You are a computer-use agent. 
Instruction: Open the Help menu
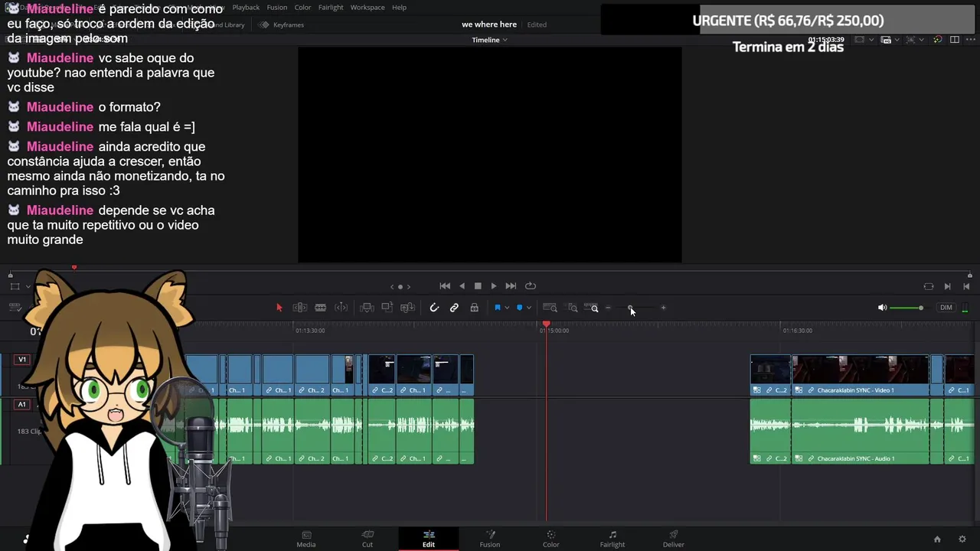pyautogui.click(x=399, y=7)
